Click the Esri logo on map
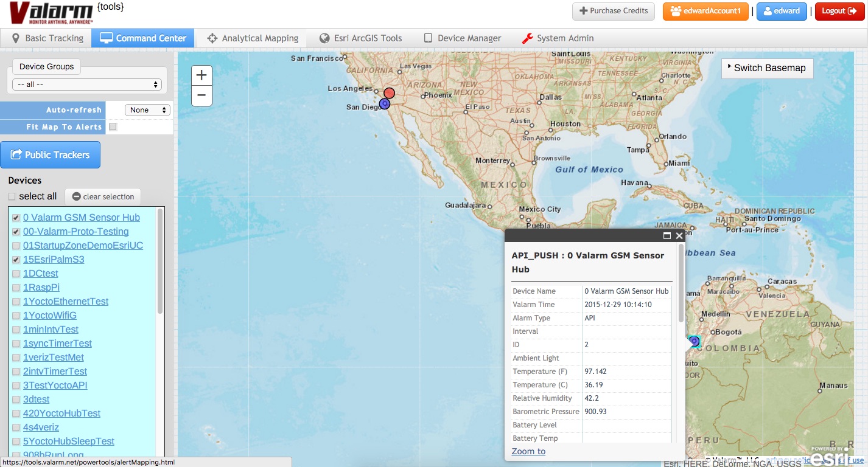The image size is (868, 467). (x=829, y=456)
